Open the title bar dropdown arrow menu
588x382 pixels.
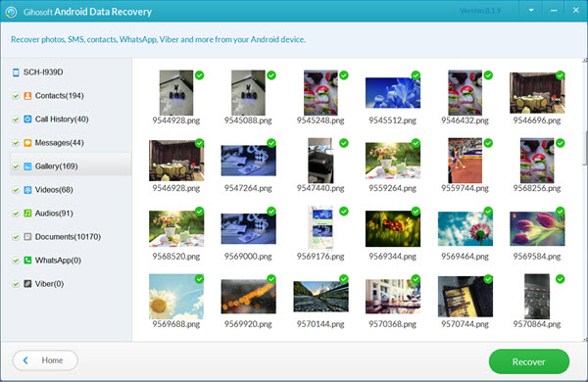[531, 11]
